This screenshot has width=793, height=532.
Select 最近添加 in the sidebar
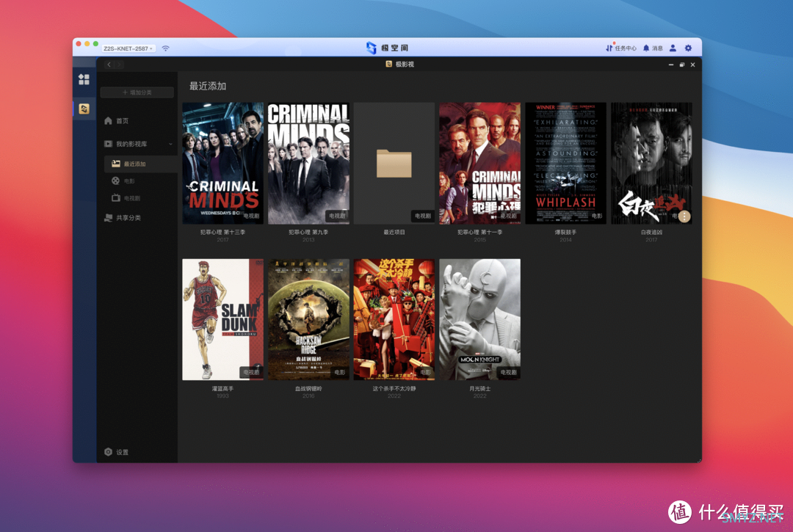click(140, 164)
